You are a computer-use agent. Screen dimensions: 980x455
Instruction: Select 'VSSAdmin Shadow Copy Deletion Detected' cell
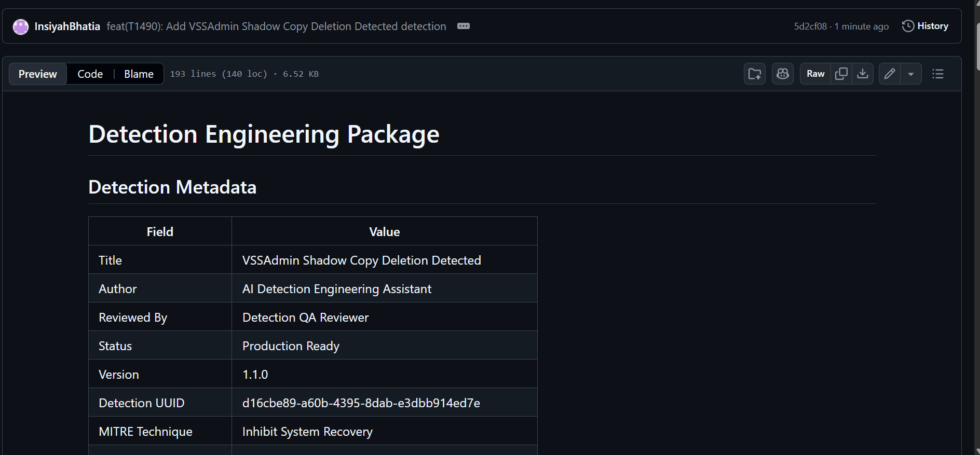click(x=385, y=260)
